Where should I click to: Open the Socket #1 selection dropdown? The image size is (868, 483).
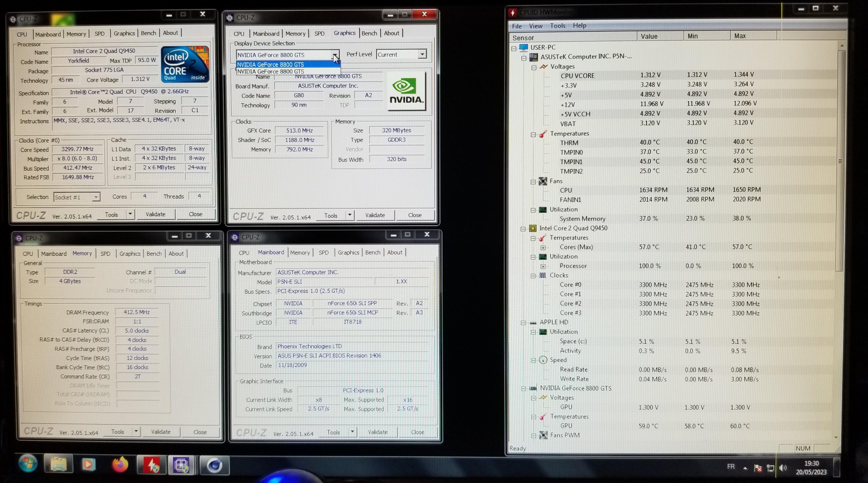pyautogui.click(x=96, y=197)
